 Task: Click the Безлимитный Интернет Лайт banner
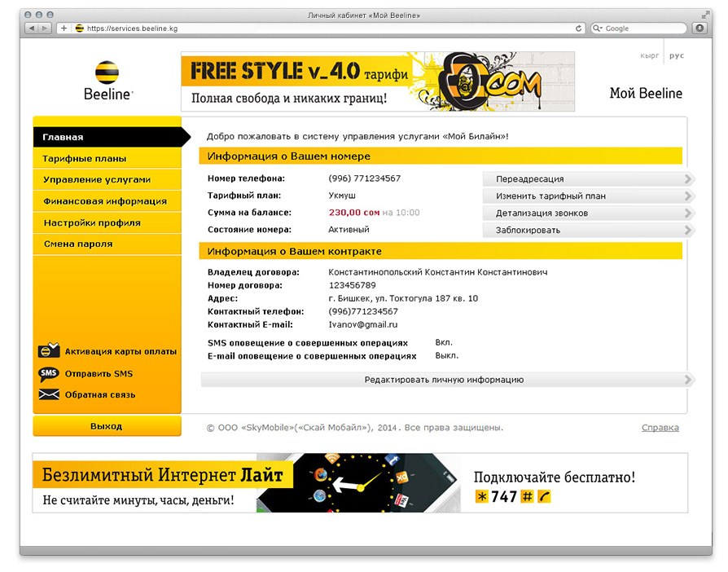point(360,483)
